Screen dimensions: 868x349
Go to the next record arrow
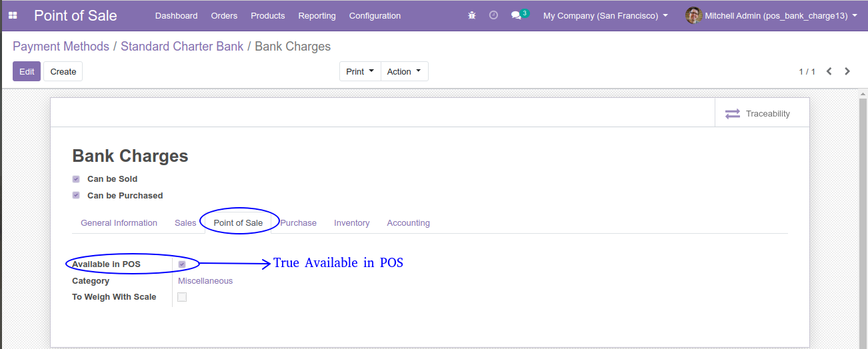click(847, 71)
